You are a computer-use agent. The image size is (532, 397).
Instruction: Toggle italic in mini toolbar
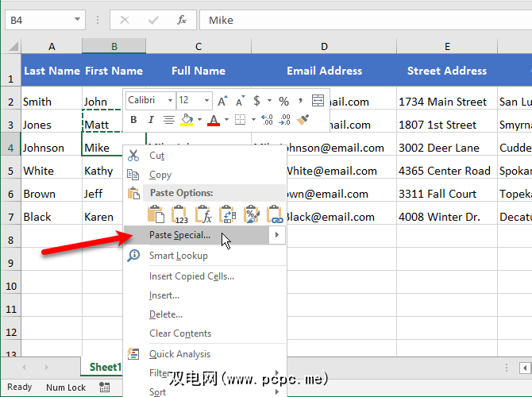151,119
